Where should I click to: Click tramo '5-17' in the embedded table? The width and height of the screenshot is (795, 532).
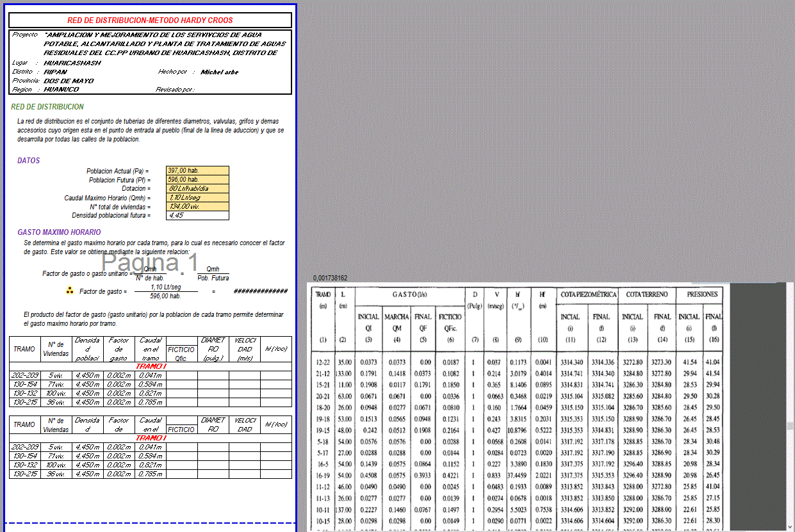(x=323, y=453)
